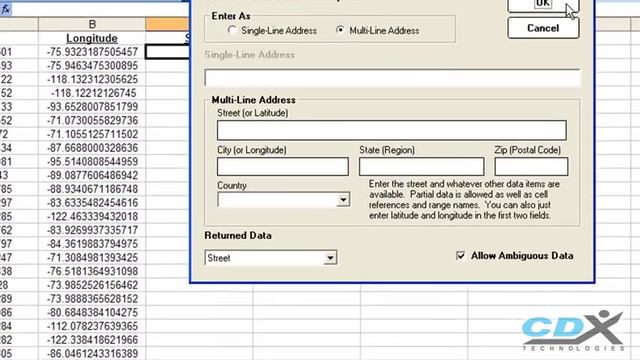Click the Longitude header cell
The image size is (640, 360).
[x=92, y=38]
